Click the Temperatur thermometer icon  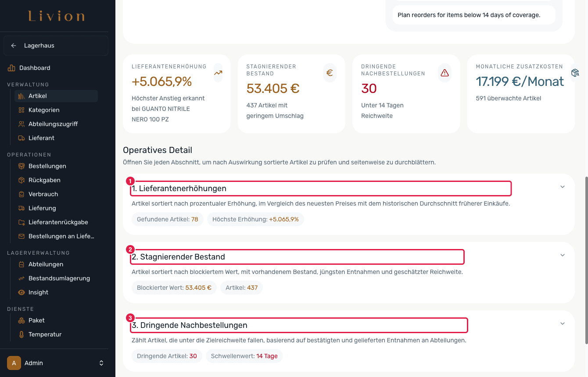click(x=22, y=334)
